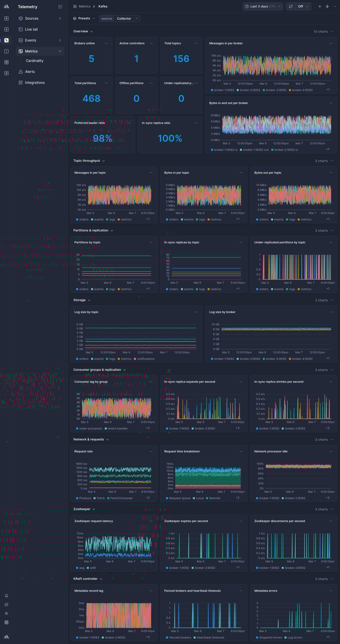The width and height of the screenshot is (340, 644).
Task: Open Total partitions card options menu
Action: pyautogui.click(x=106, y=83)
